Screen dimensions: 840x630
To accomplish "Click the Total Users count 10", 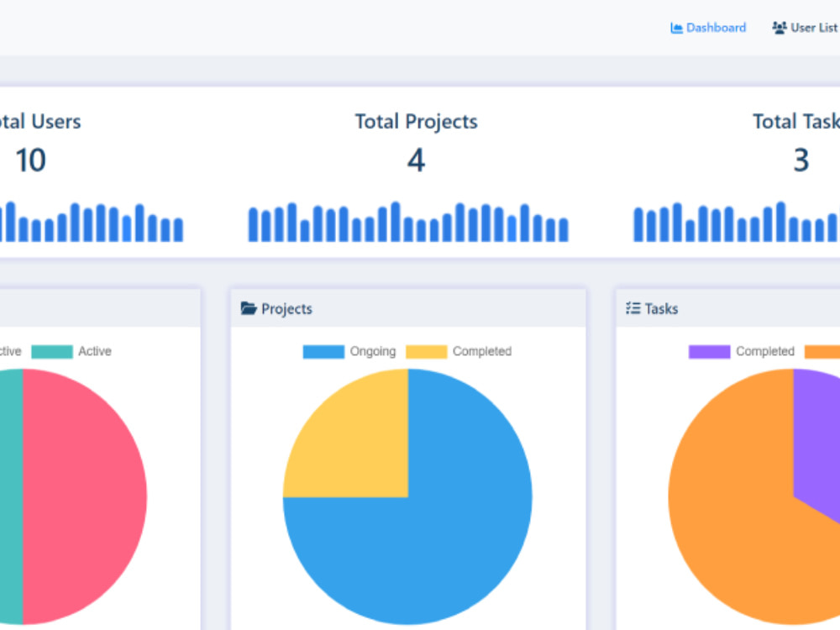I will [30, 160].
